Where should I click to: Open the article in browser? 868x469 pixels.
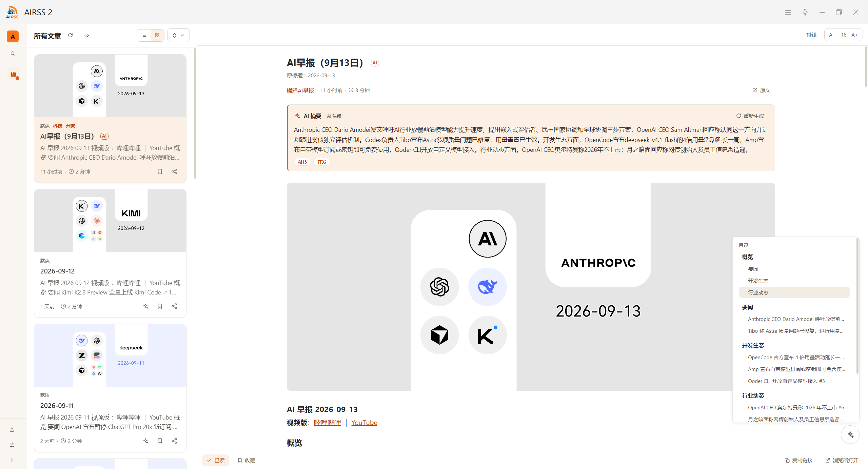tap(842, 460)
